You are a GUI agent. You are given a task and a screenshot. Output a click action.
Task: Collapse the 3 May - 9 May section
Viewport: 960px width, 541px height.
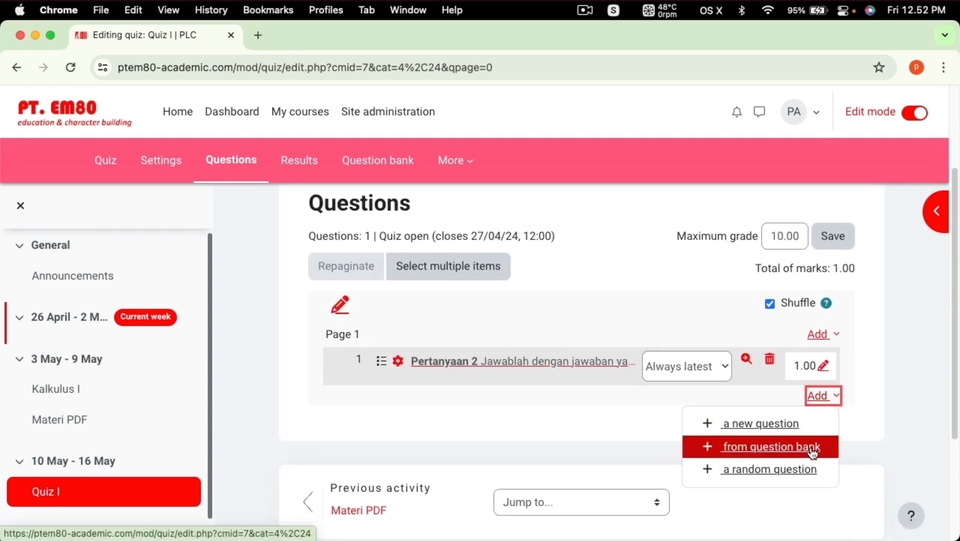(x=19, y=359)
